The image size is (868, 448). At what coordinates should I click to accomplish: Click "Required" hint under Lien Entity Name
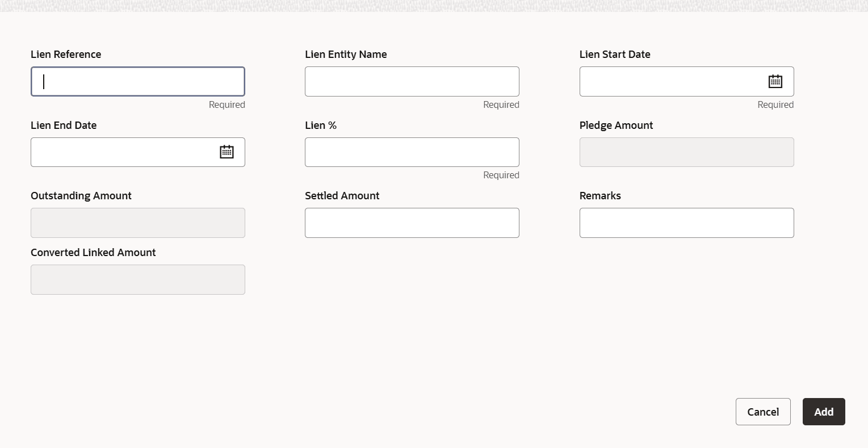coord(501,104)
